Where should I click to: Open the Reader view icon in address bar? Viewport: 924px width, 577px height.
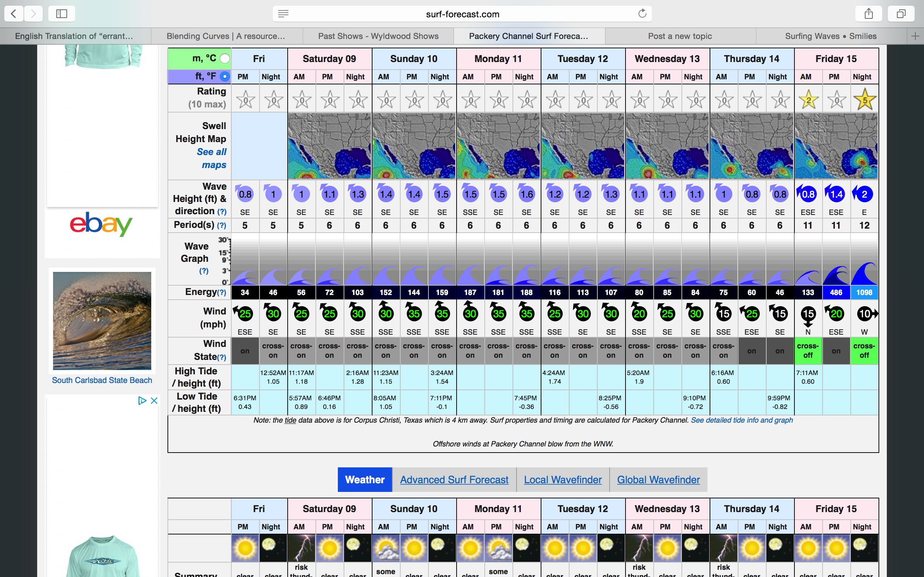[283, 14]
